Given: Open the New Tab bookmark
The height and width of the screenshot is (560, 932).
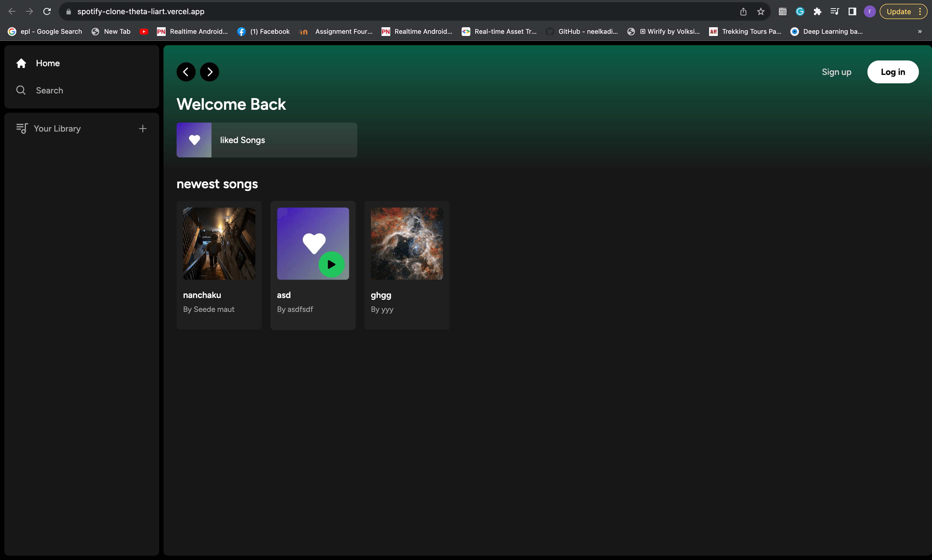Looking at the screenshot, I should 111,32.
